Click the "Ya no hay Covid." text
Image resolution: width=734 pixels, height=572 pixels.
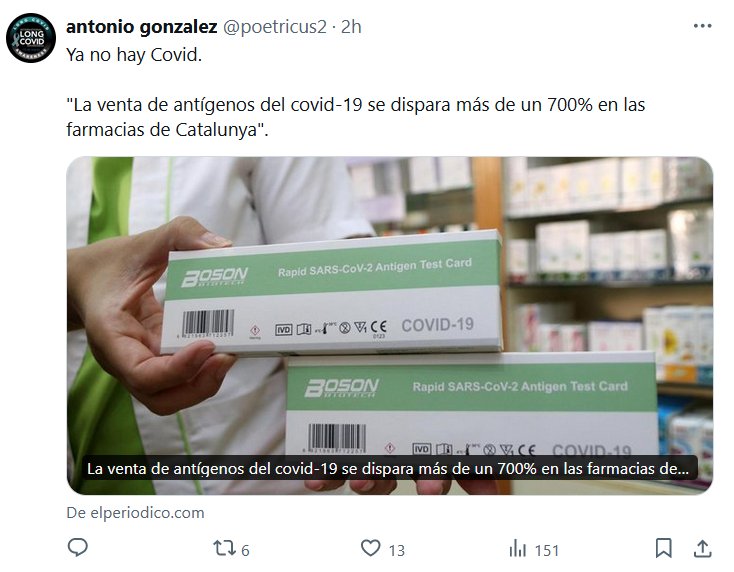pos(134,55)
